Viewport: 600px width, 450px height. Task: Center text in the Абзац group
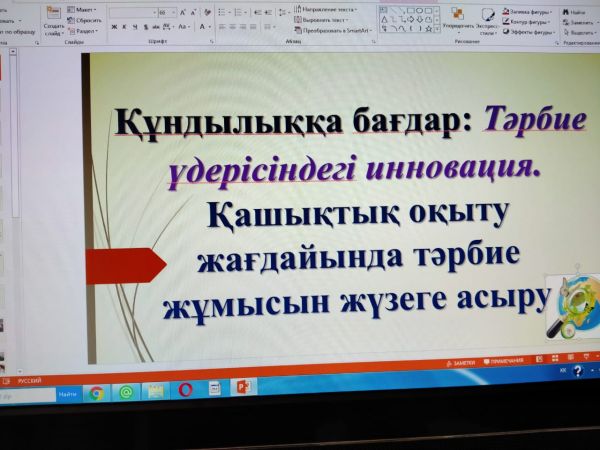(233, 27)
